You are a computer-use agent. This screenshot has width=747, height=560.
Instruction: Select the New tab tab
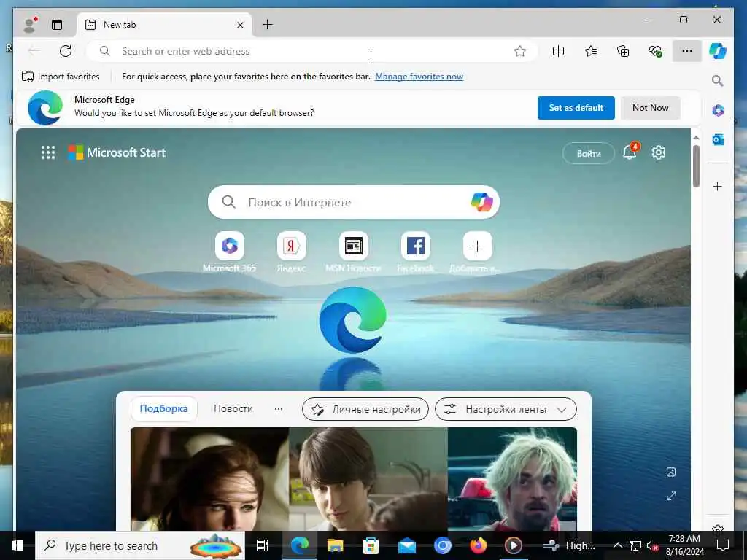(164, 25)
